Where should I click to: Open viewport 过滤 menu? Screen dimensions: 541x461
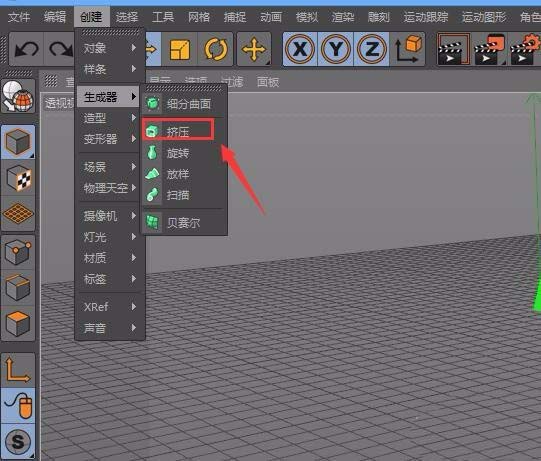click(232, 82)
